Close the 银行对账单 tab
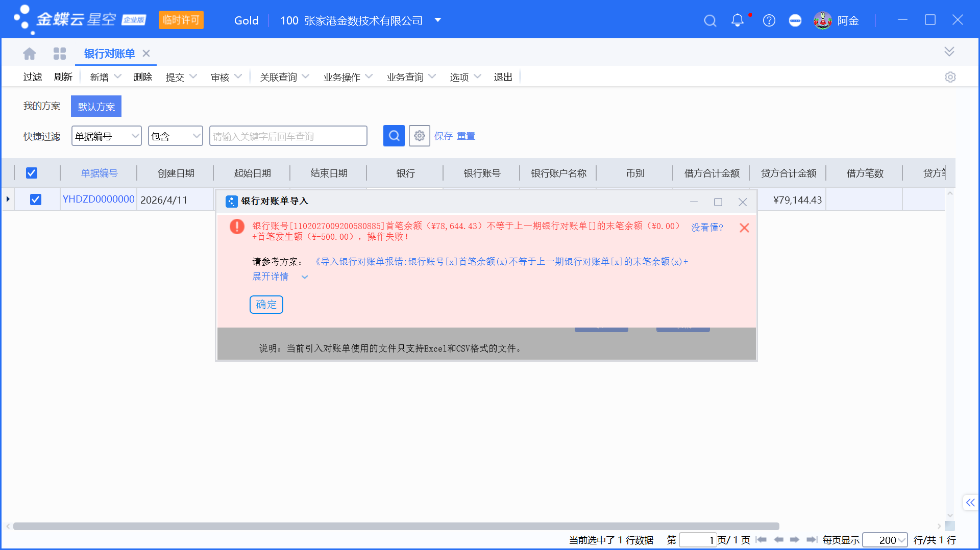Viewport: 980px width, 550px height. [x=146, y=54]
